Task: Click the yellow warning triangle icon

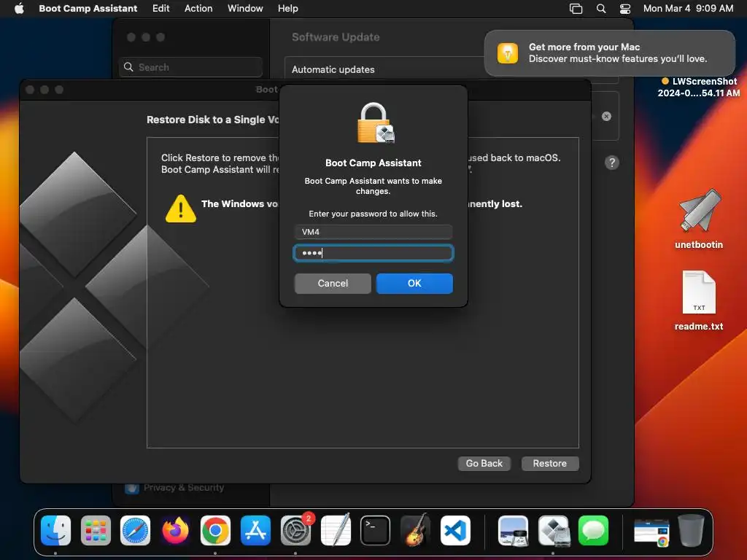Action: 181,209
